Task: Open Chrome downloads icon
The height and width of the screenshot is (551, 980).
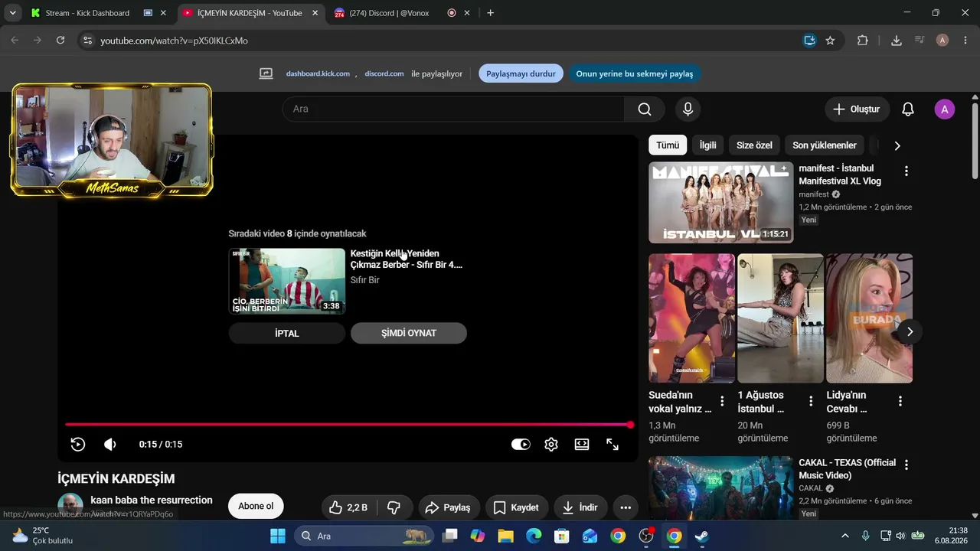Action: (x=897, y=41)
